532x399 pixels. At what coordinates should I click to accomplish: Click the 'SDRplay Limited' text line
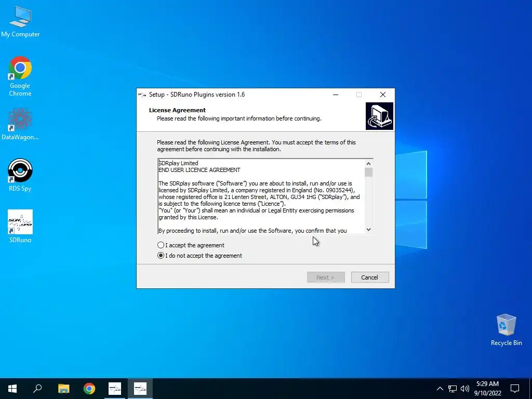coord(179,163)
